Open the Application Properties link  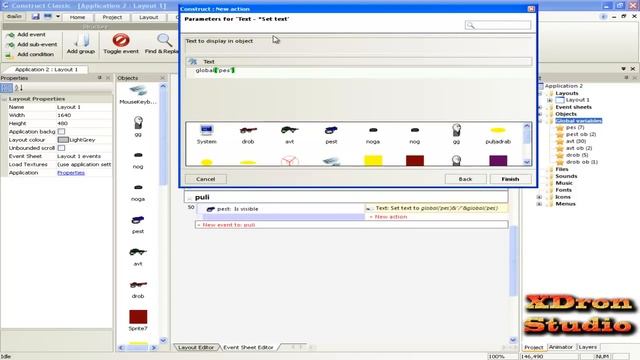tap(71, 173)
